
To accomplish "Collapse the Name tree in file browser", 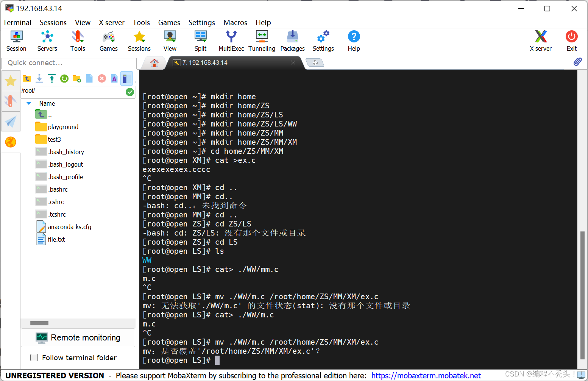I will [x=28, y=103].
